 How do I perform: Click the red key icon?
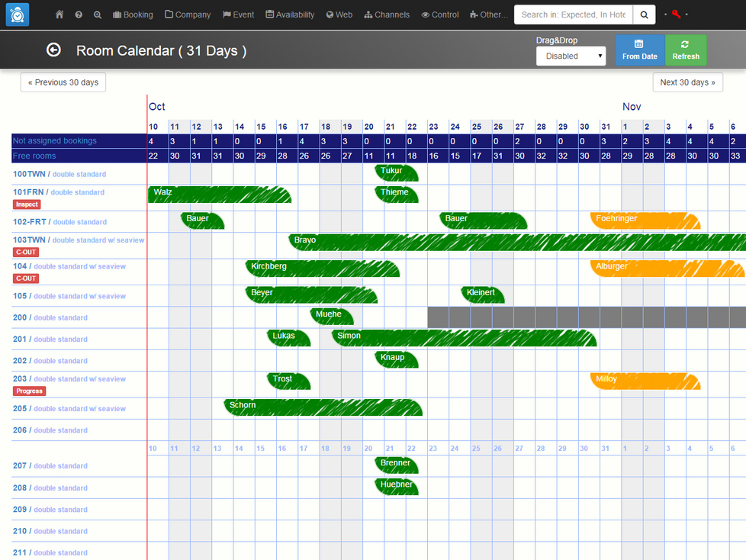[x=676, y=14]
